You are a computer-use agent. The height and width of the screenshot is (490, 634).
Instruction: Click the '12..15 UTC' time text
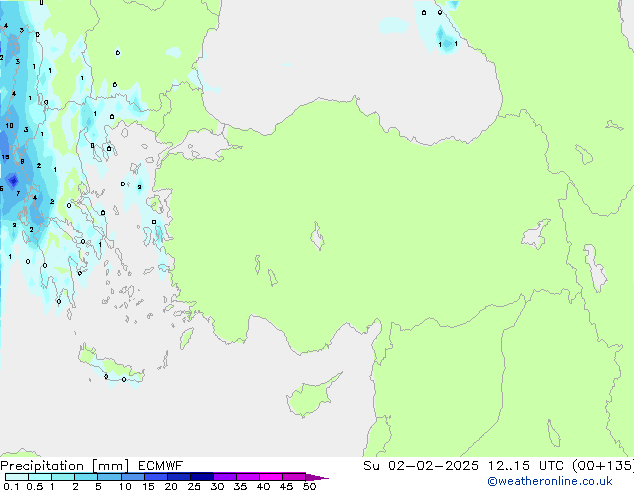tap(525, 466)
